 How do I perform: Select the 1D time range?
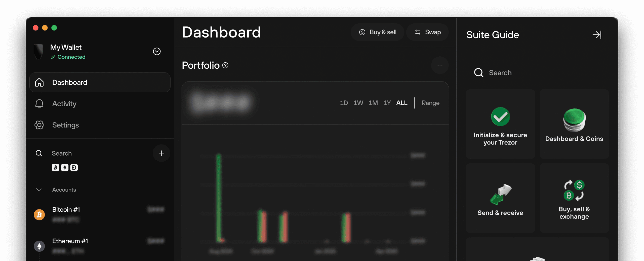coord(344,103)
